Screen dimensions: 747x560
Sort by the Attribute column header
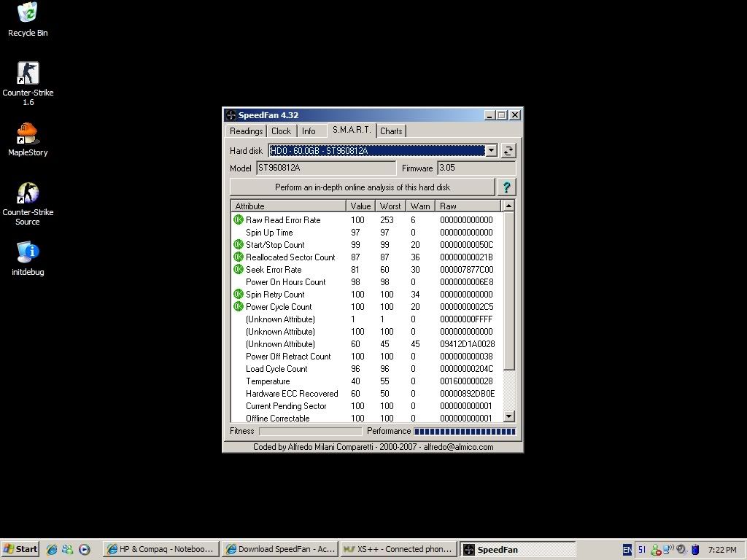[x=289, y=206]
